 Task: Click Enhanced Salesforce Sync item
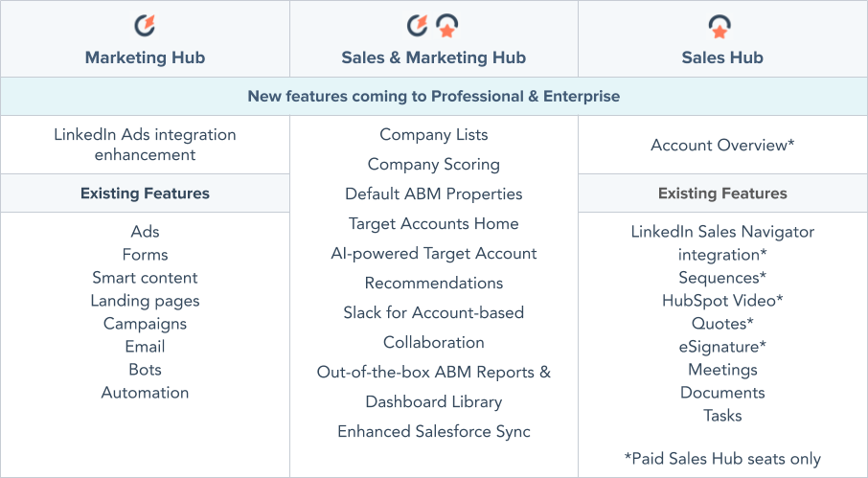point(433,432)
